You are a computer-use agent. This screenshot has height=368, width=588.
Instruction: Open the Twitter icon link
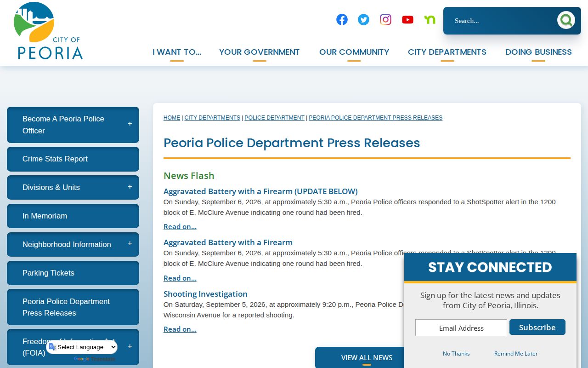pyautogui.click(x=363, y=19)
